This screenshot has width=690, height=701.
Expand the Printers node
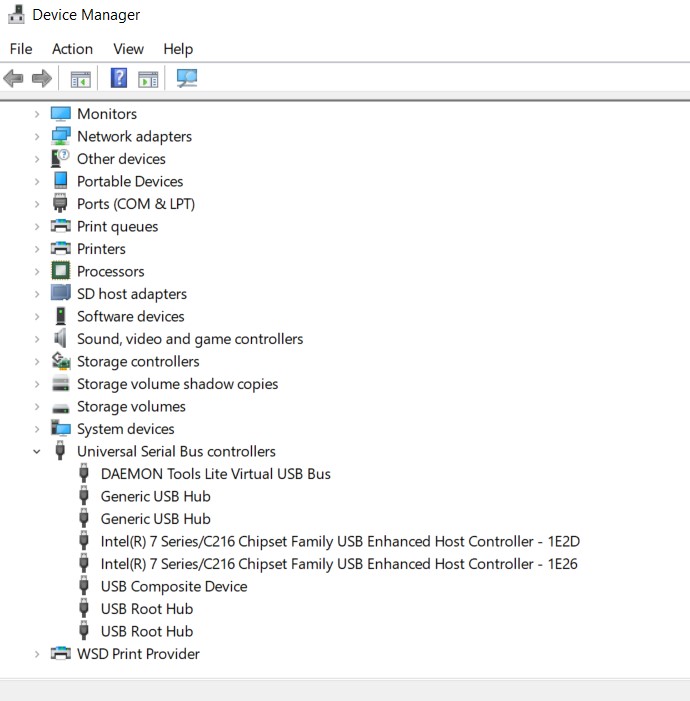coord(37,249)
